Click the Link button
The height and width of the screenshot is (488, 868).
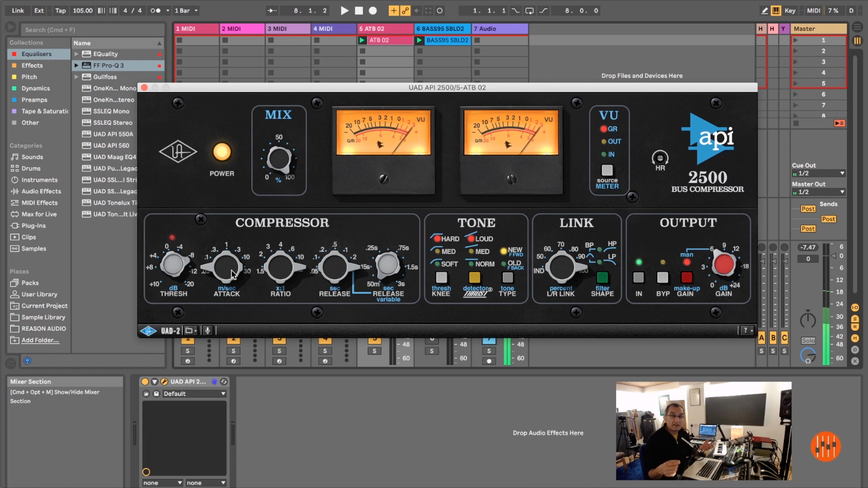(x=18, y=10)
